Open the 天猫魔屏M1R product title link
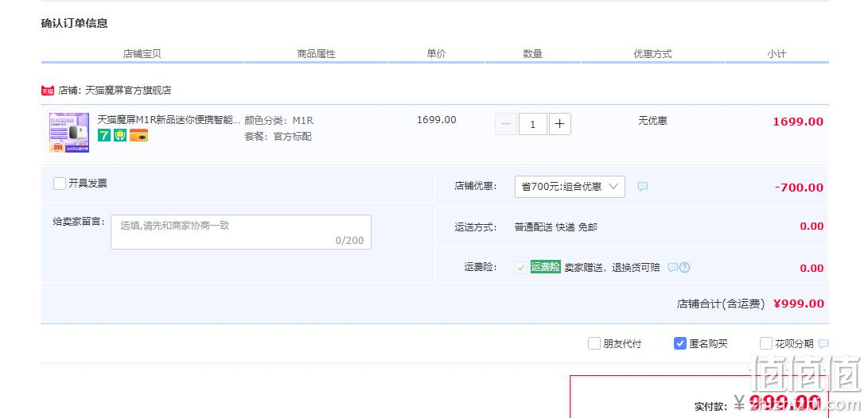The image size is (868, 418). 169,119
